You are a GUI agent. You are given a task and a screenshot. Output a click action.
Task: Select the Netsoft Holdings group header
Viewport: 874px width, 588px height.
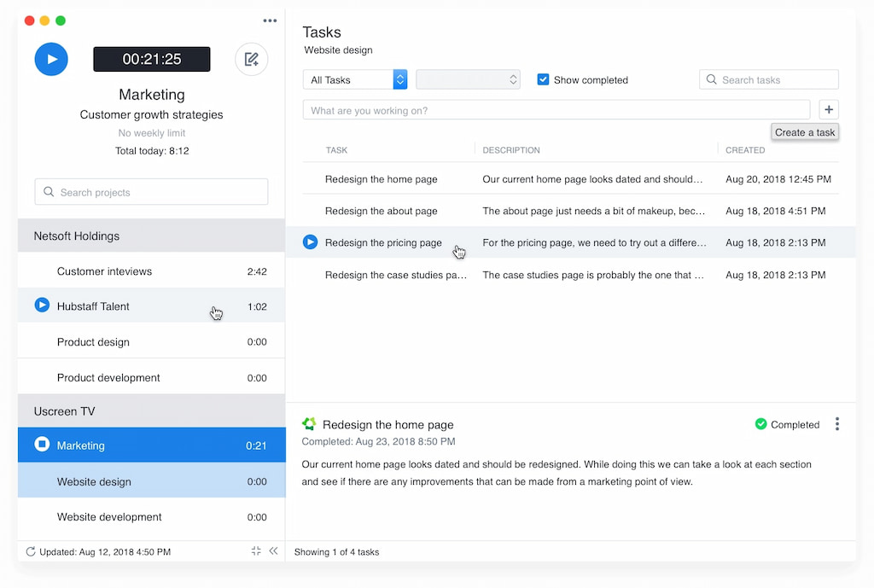pos(151,236)
